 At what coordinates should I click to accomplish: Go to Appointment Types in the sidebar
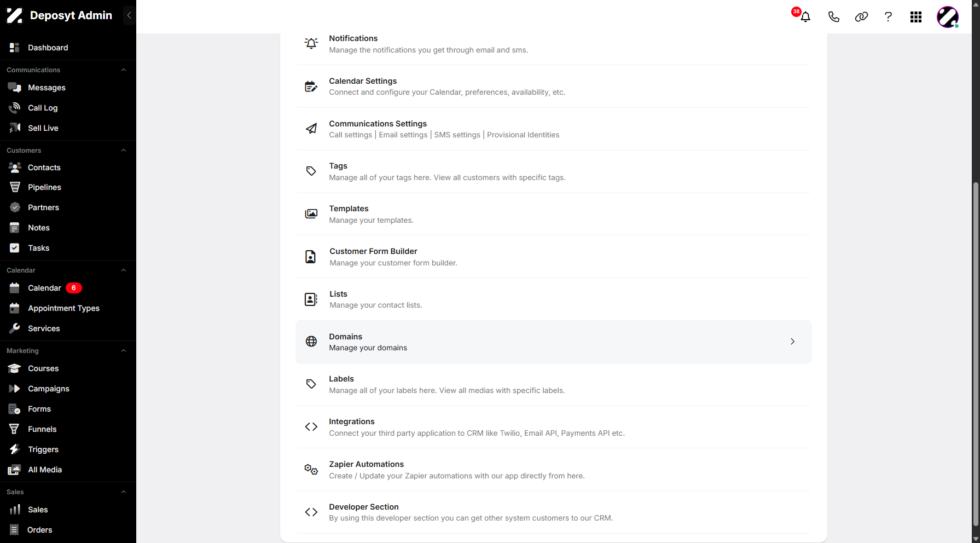coord(63,308)
